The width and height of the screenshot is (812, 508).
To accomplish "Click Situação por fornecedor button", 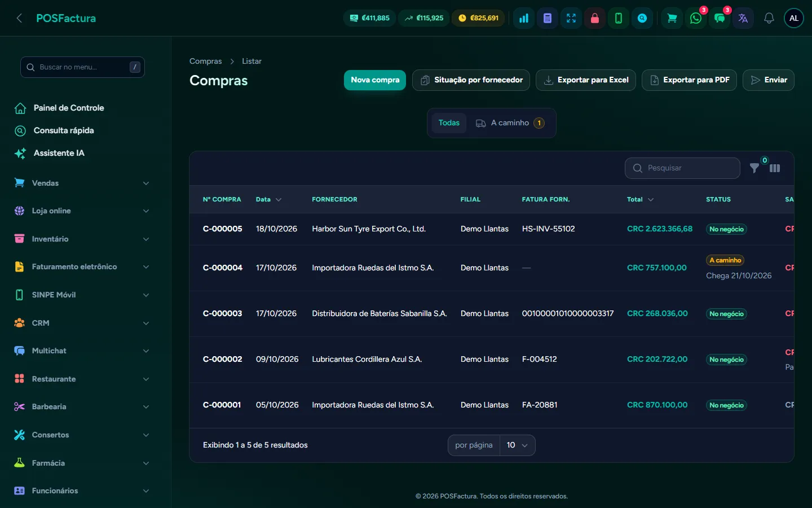I will pyautogui.click(x=471, y=80).
